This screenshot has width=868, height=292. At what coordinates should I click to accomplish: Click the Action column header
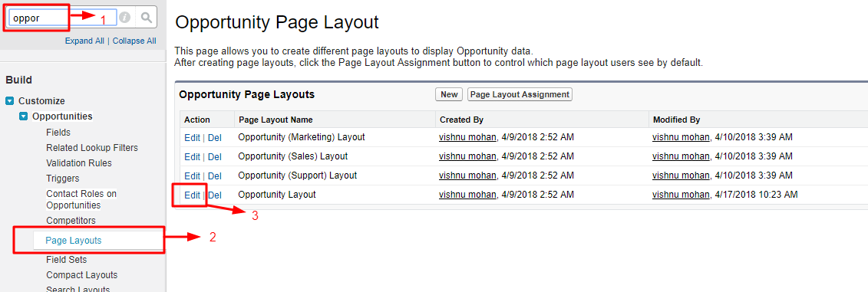[x=197, y=120]
